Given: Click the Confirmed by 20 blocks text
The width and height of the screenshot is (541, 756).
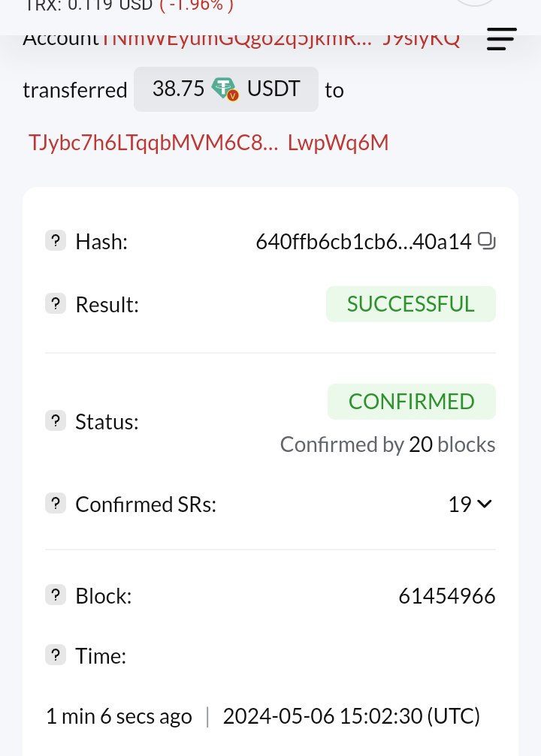Looking at the screenshot, I should [387, 444].
